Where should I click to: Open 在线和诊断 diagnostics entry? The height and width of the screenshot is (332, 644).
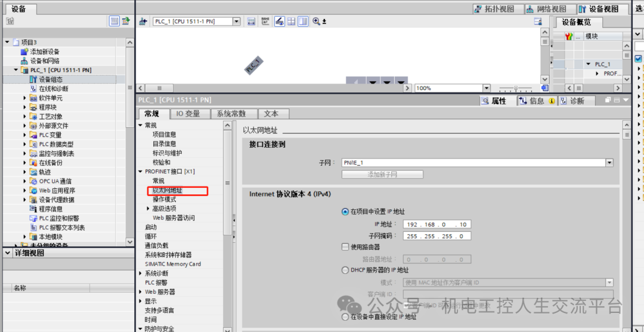54,89
